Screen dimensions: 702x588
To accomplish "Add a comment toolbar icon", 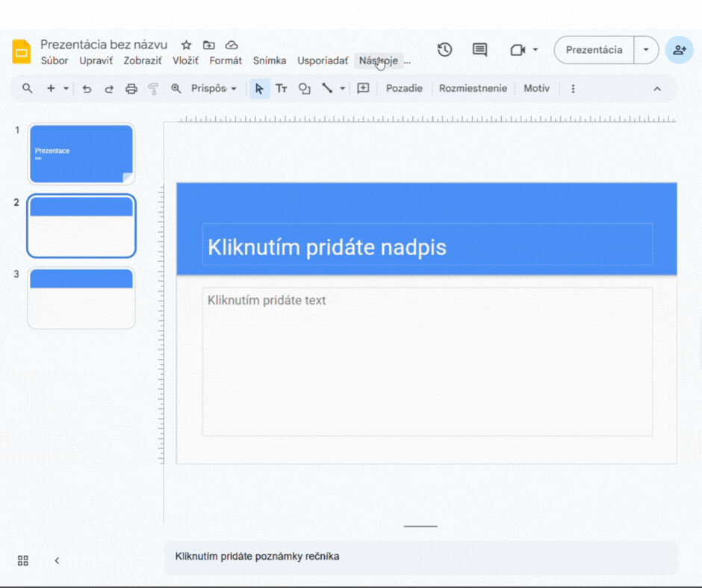I will [x=363, y=89].
